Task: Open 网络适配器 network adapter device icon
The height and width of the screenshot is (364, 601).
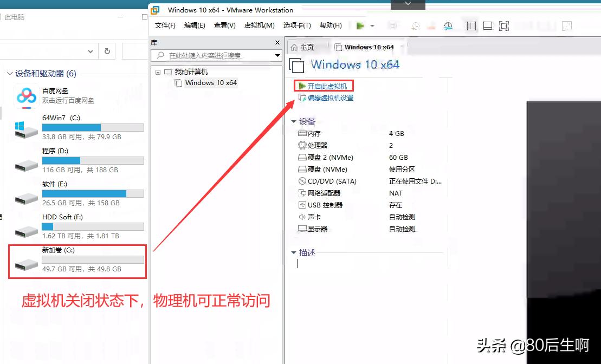Action: point(302,193)
